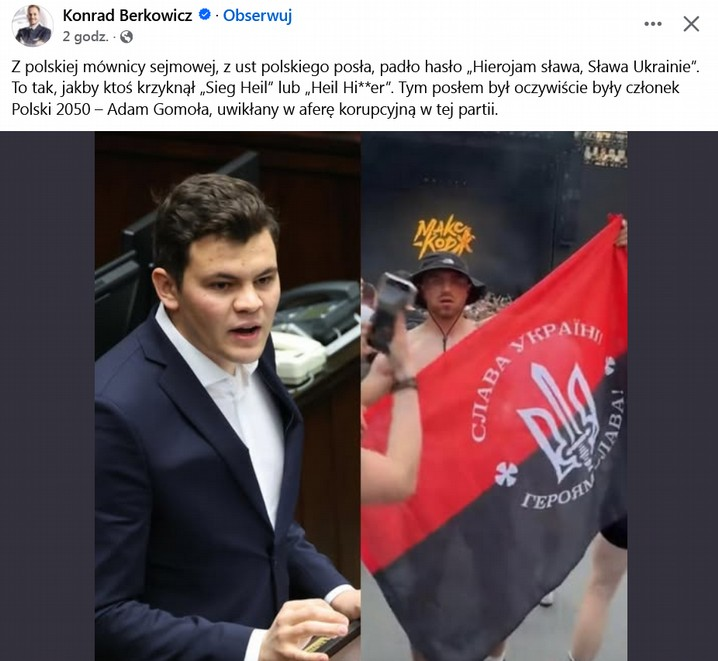Click the dark left margin of viewer
This screenshot has width=718, height=661.
(x=47, y=396)
